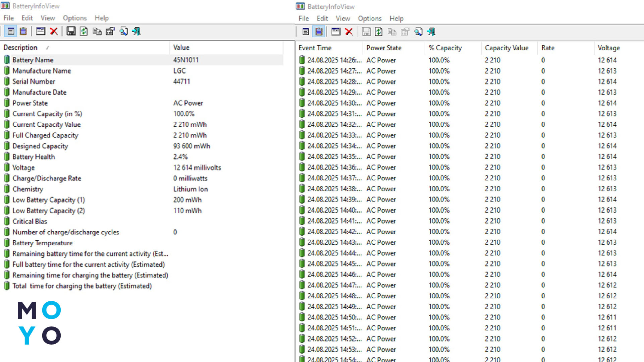
Task: Exit BatteryInfoView via the door icon
Action: 137,32
